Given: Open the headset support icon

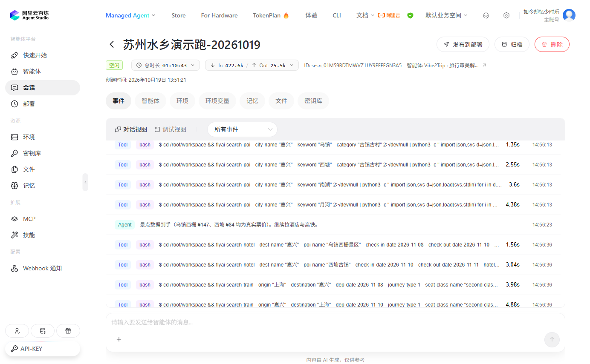Looking at the screenshot, I should point(486,15).
